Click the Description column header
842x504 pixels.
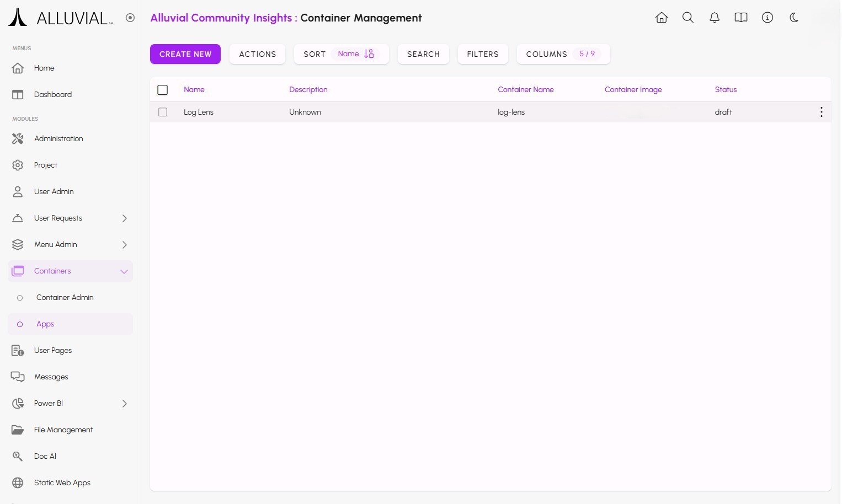pos(308,89)
